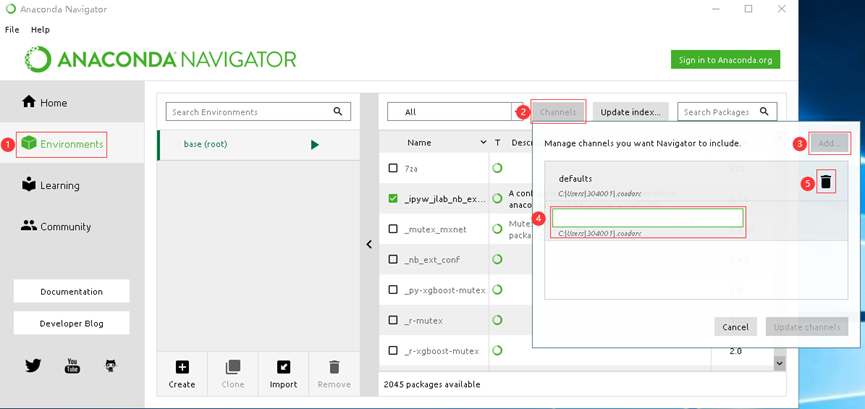Click the green play arrow on base (root)
The image size is (865, 409).
pos(314,145)
